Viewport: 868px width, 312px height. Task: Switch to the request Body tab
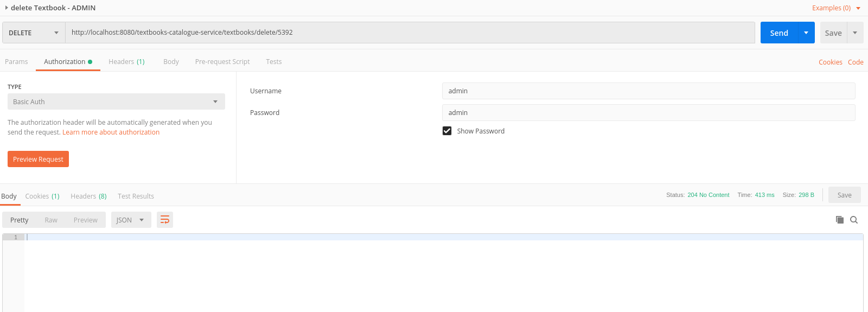171,62
